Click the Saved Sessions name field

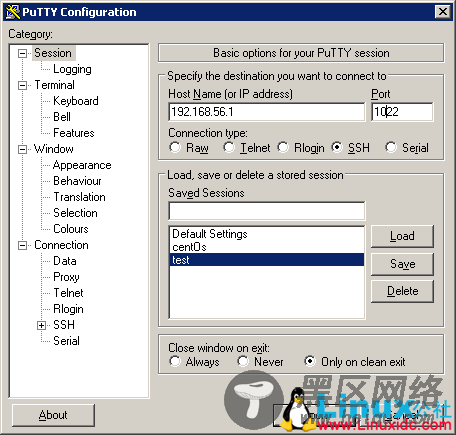pyautogui.click(x=267, y=211)
